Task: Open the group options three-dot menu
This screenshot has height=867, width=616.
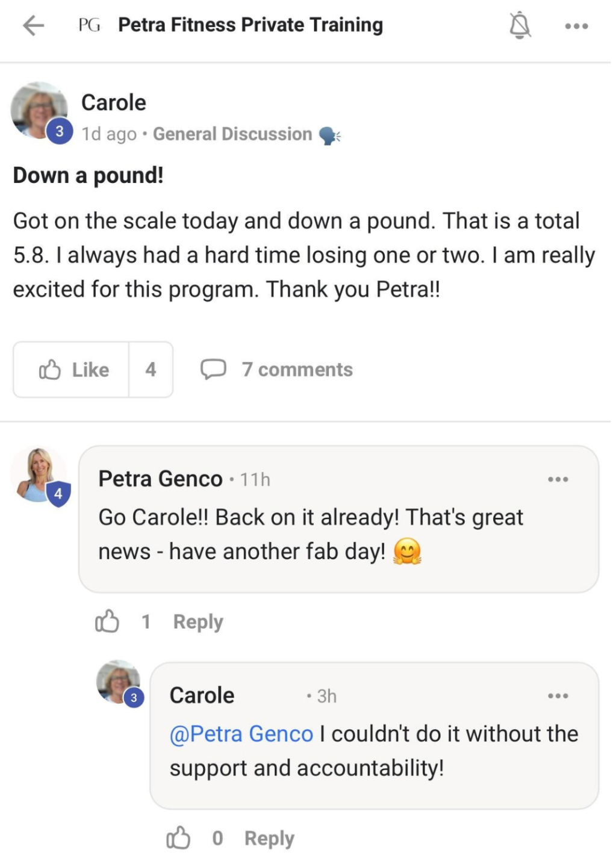Action: coord(576,26)
